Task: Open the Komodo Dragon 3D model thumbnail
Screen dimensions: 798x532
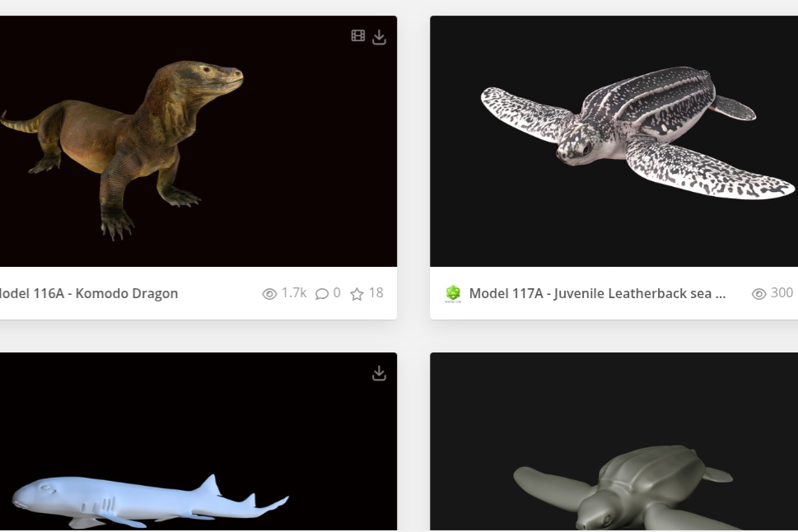Action: click(198, 141)
